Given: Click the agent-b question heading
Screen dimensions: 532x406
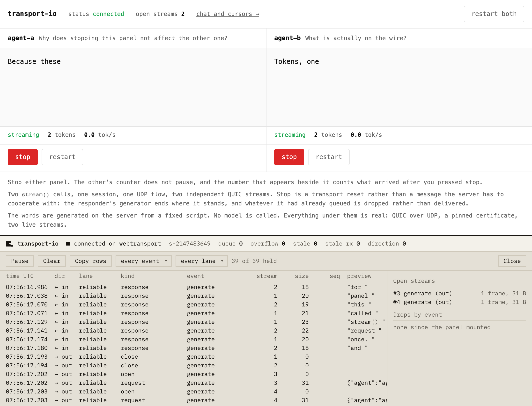Looking at the screenshot, I should pyautogui.click(x=356, y=38).
